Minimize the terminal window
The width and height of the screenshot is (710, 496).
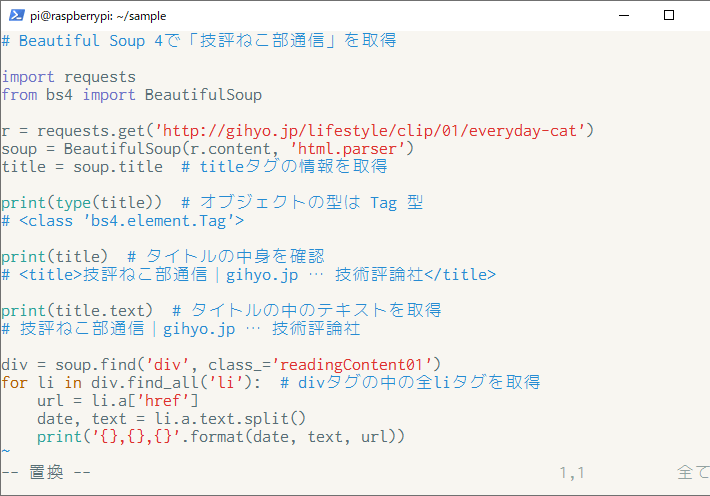(x=624, y=15)
